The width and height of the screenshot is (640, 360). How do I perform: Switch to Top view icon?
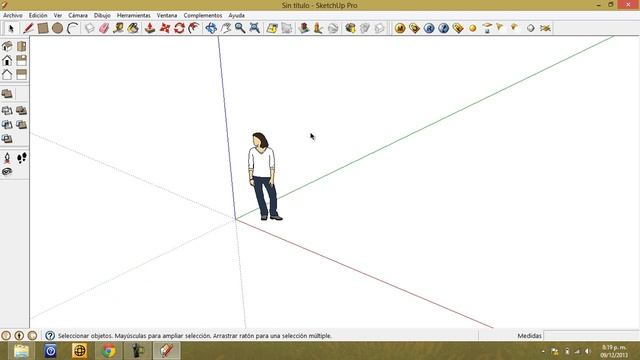tap(22, 46)
